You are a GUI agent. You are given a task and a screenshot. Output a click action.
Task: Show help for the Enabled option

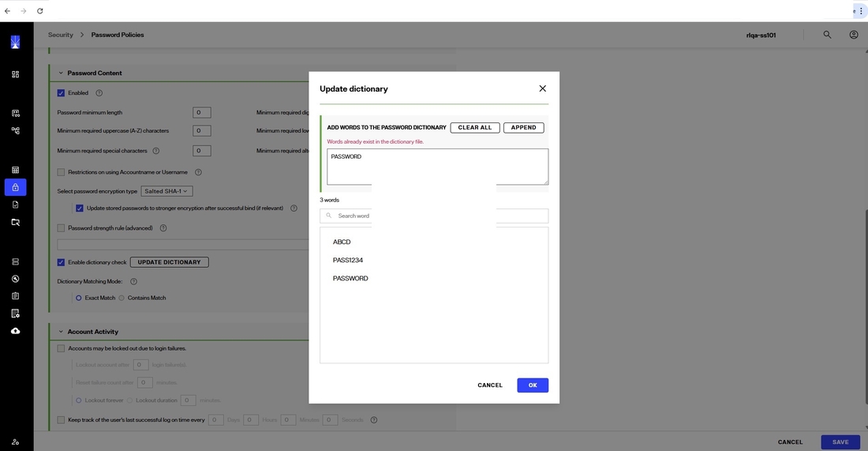[99, 93]
